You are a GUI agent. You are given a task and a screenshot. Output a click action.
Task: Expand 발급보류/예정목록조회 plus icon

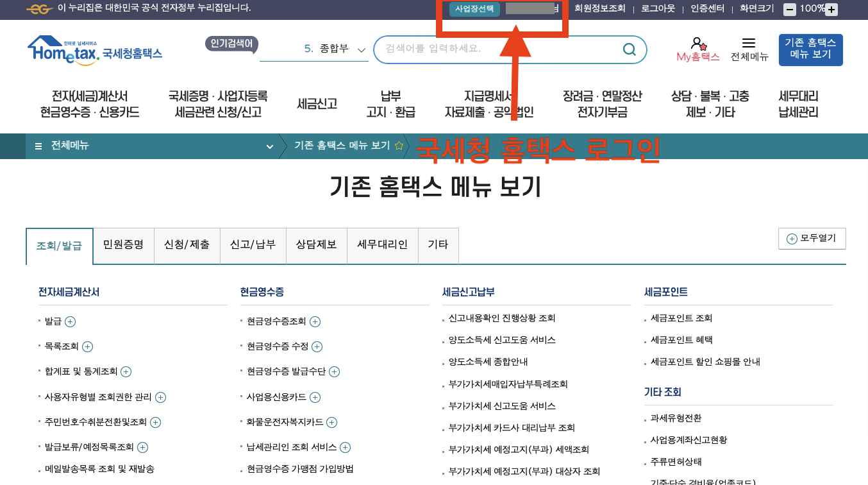[x=142, y=447]
